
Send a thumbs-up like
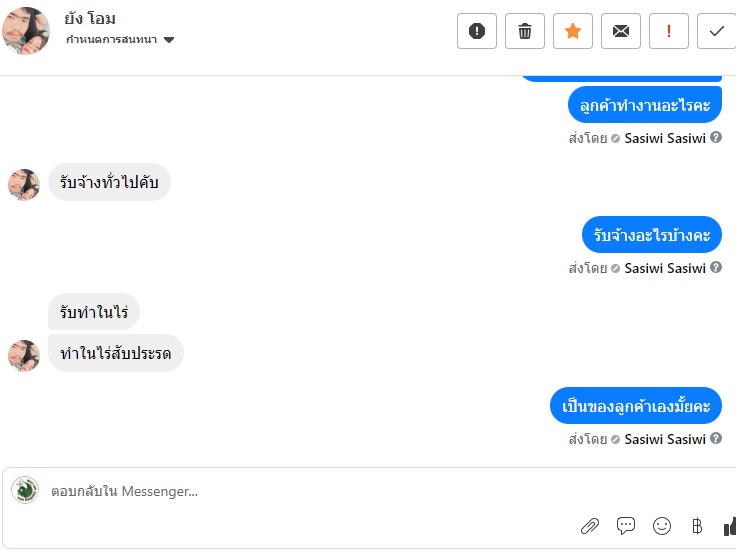[x=729, y=526]
